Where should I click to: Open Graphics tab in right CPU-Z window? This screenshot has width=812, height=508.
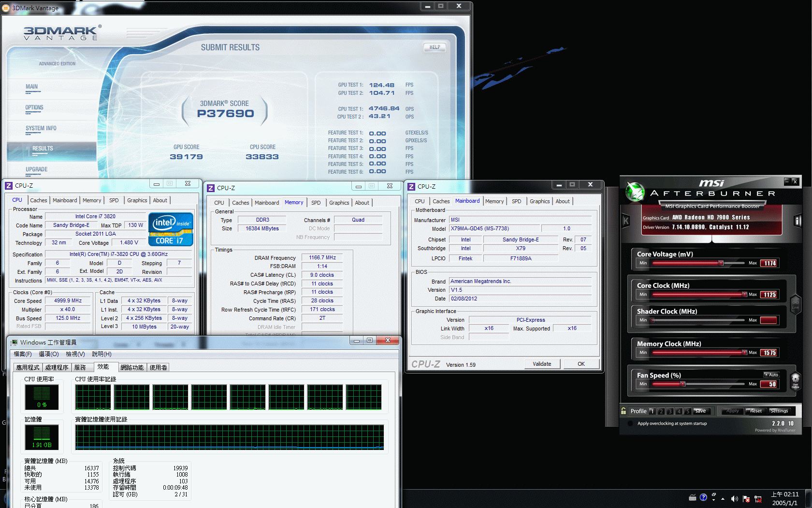[x=540, y=201]
